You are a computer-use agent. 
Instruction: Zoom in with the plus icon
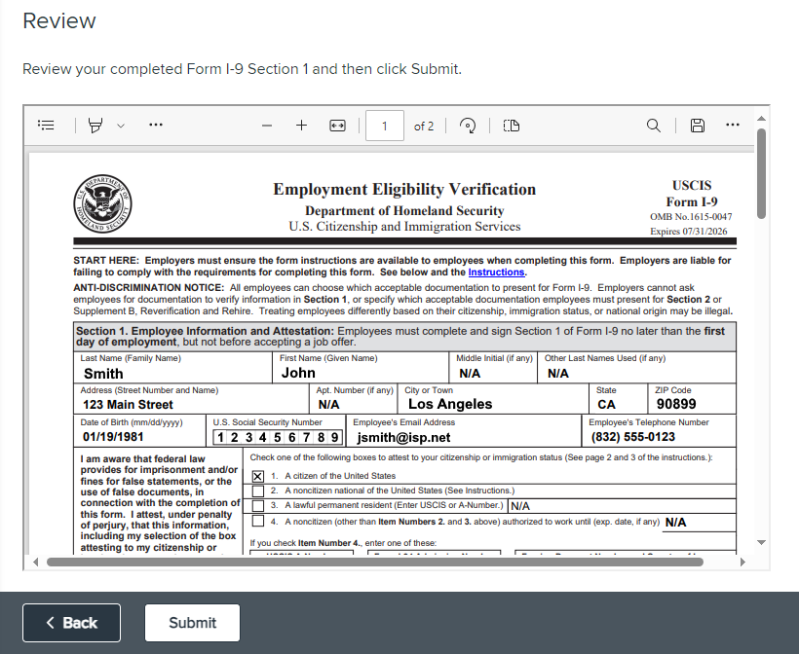[301, 125]
